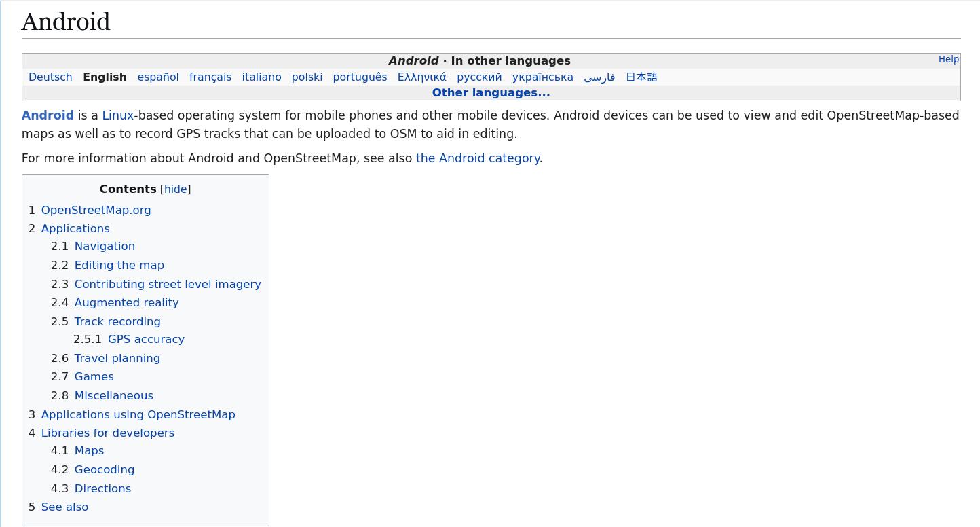Switch to the 日本語 language version
The width and height of the screenshot is (980, 527).
[641, 77]
